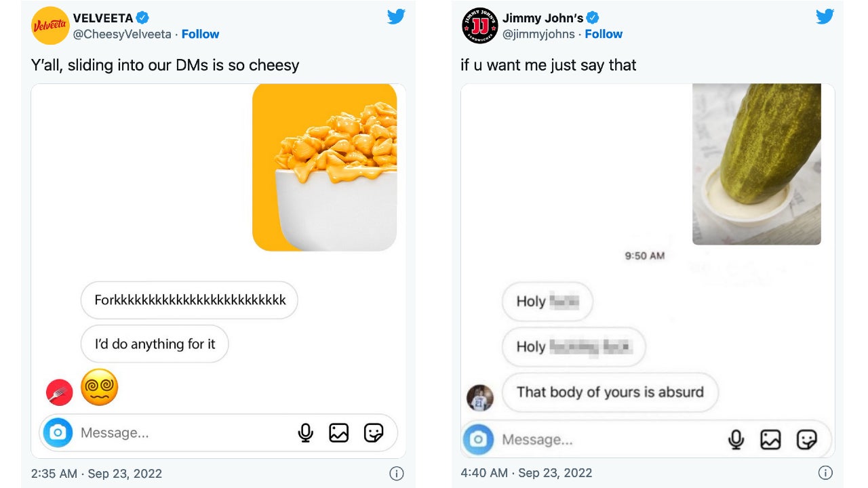Click the Velveeta profile avatar
Image resolution: width=868 pixels, height=488 pixels.
(50, 26)
